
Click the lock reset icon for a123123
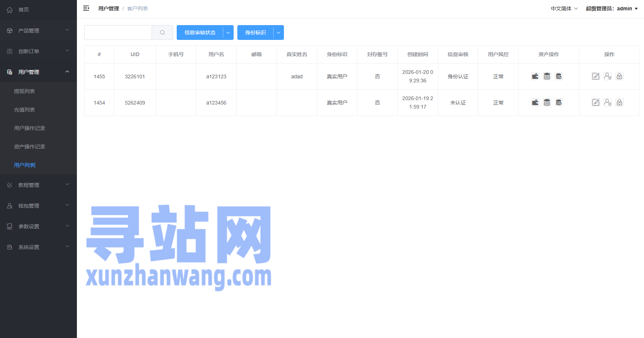(619, 76)
